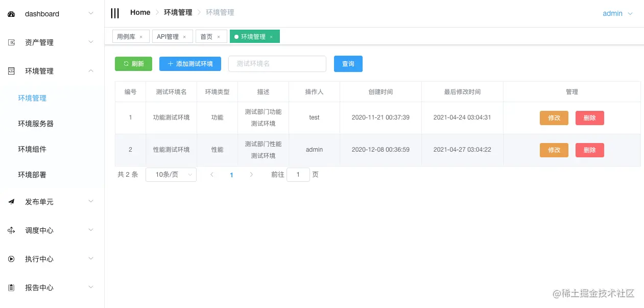
Task: Expand the 资产管理 menu chevron
Action: tap(91, 42)
